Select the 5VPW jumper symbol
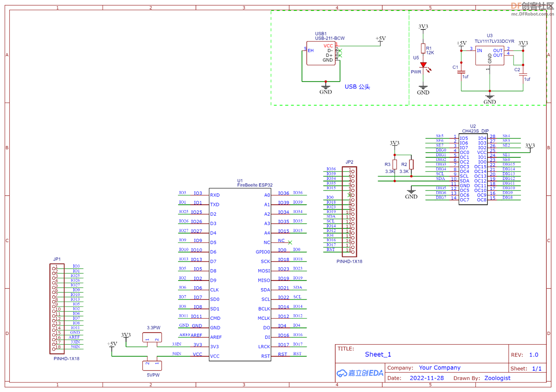556x392 pixels. tap(152, 366)
